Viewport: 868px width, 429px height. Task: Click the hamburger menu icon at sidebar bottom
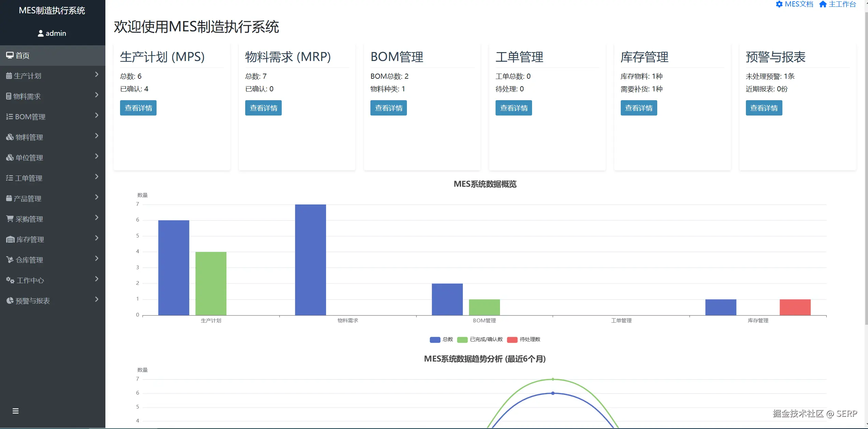click(x=15, y=411)
